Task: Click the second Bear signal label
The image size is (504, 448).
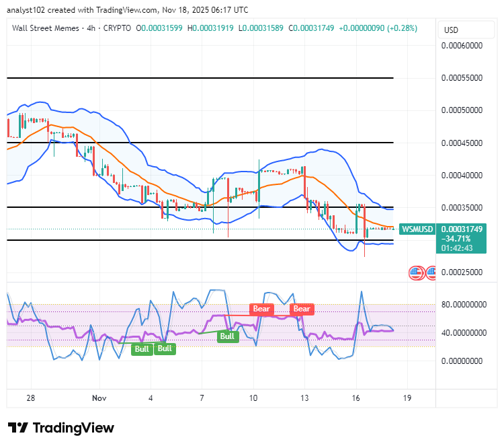Action: 302,309
